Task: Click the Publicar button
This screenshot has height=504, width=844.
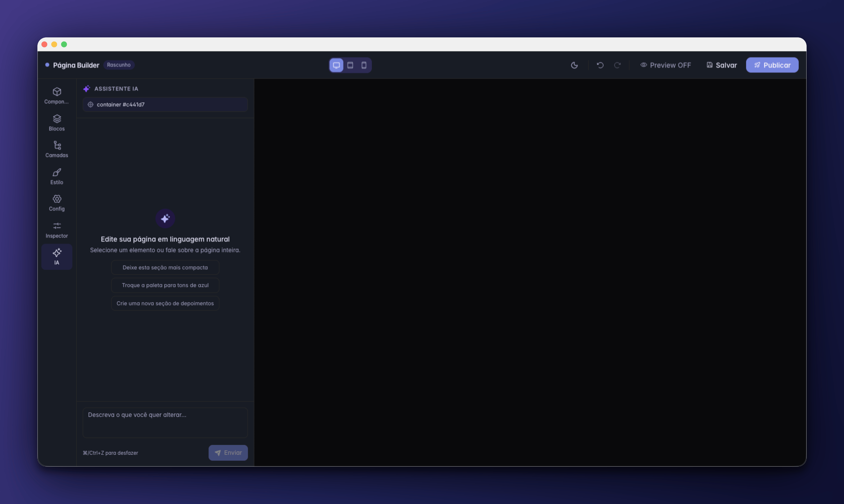Action: 772,65
